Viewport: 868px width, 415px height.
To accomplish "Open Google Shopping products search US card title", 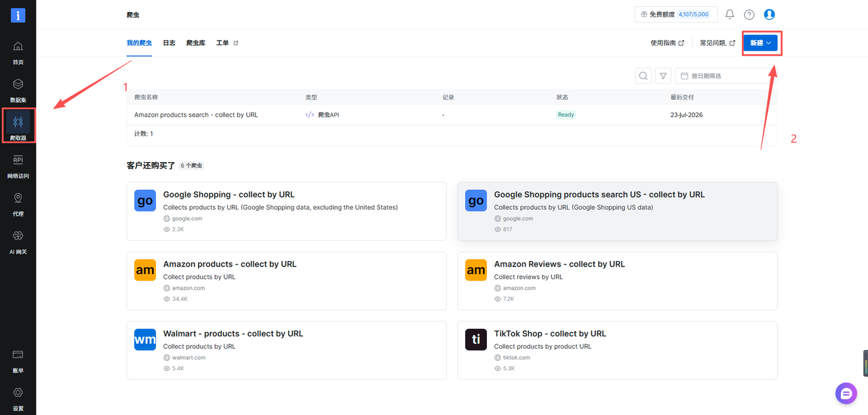I will 599,195.
